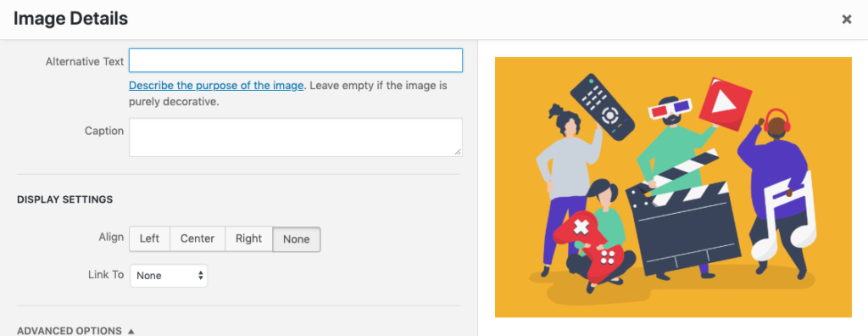Set image alignment to Right
This screenshot has height=336, width=868.
click(x=248, y=239)
